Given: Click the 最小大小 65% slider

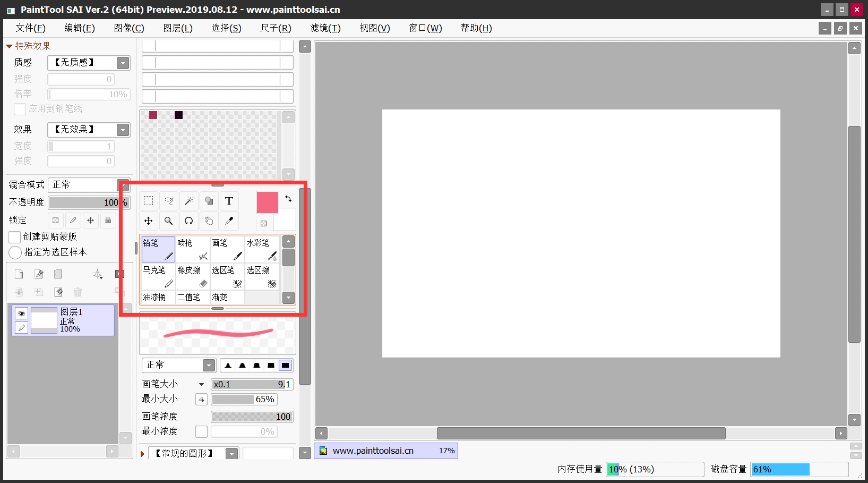Looking at the screenshot, I should click(244, 400).
